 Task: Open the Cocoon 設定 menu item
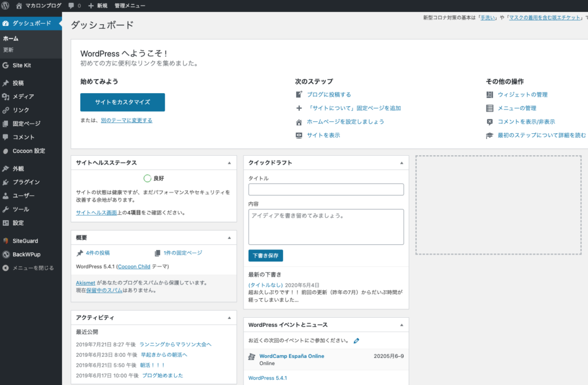pyautogui.click(x=29, y=151)
